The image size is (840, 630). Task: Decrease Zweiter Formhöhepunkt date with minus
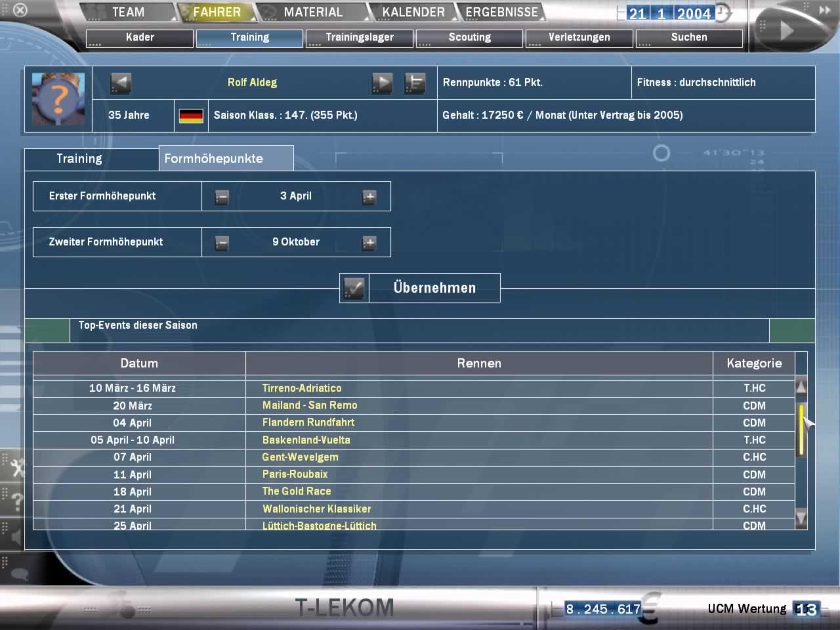(222, 243)
